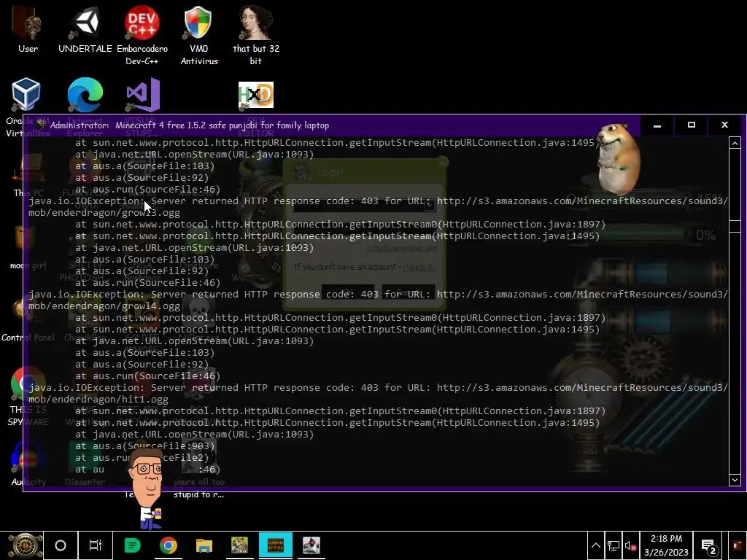Select the Oracle VirtualBox cube icon
747x560 pixels.
click(x=26, y=94)
